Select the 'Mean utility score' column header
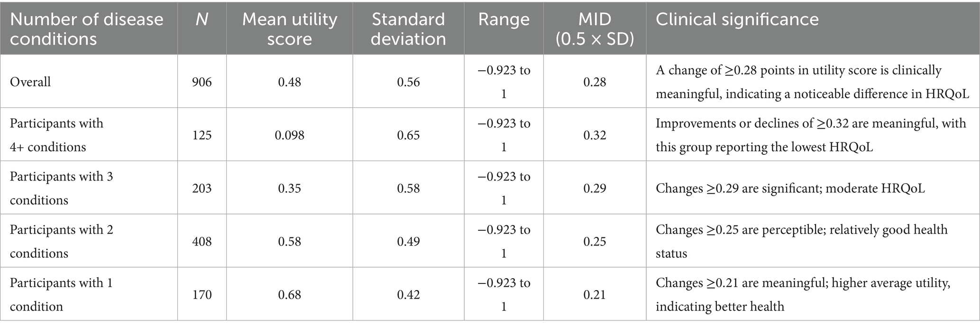The height and width of the screenshot is (329, 980). pos(290,28)
